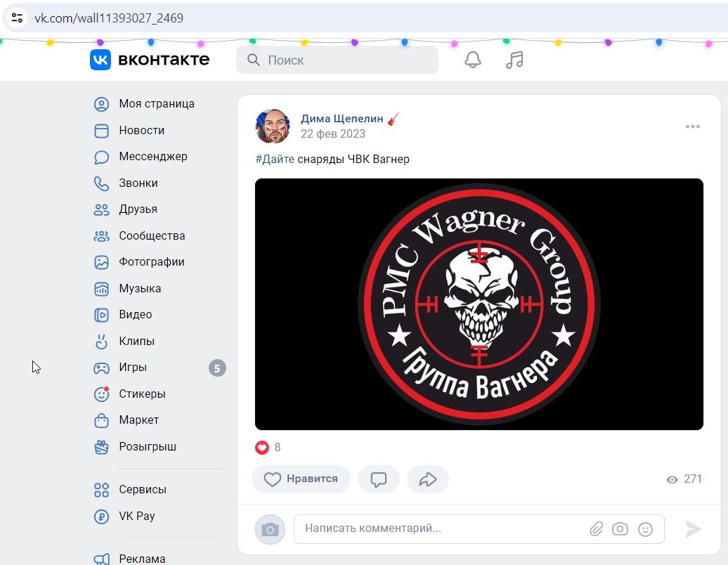728x565 pixels.
Task: Open the post author's avatar
Action: click(273, 126)
